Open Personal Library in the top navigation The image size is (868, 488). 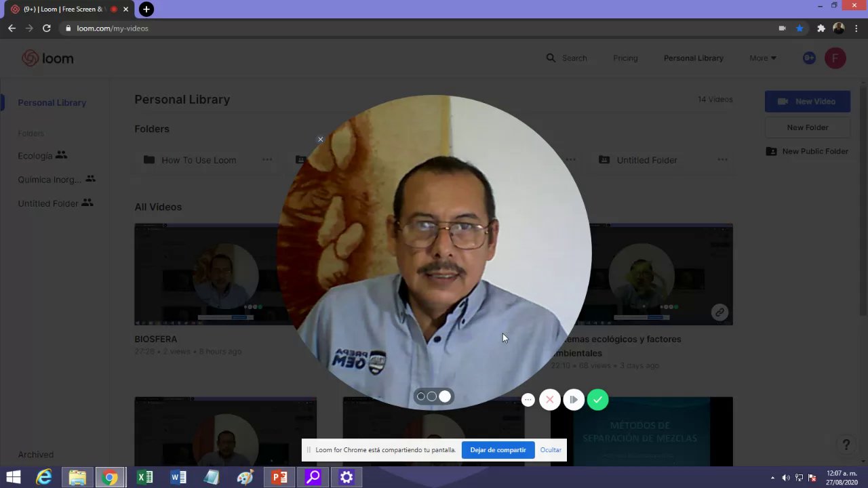point(693,58)
